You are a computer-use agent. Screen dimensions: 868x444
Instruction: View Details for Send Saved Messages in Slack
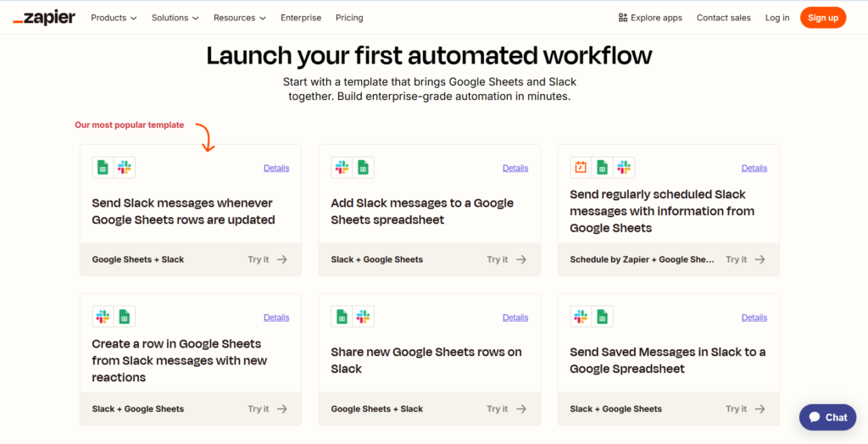coord(754,317)
